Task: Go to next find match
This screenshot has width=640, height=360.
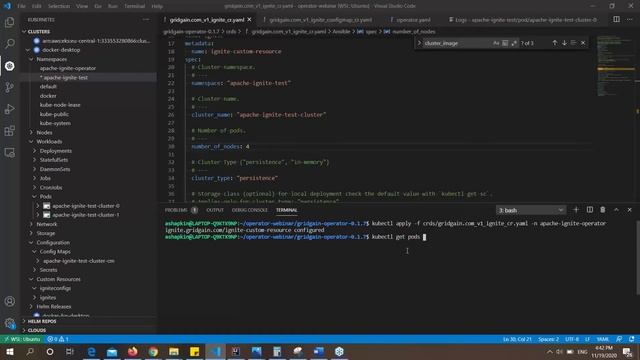Action: [564, 43]
